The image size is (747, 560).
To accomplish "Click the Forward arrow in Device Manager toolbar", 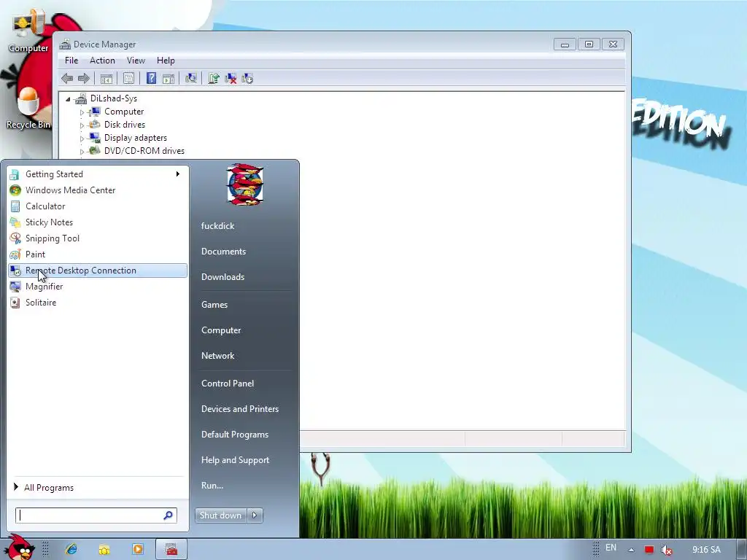I will (83, 79).
